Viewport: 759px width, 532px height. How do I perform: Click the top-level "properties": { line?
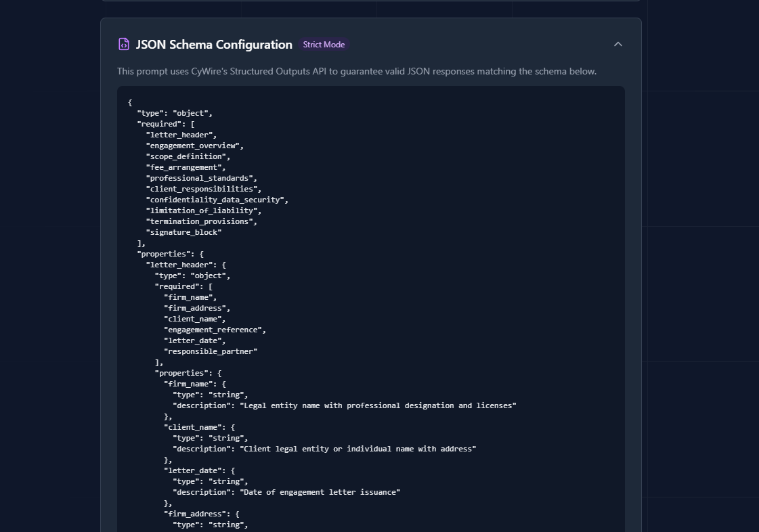(x=171, y=254)
